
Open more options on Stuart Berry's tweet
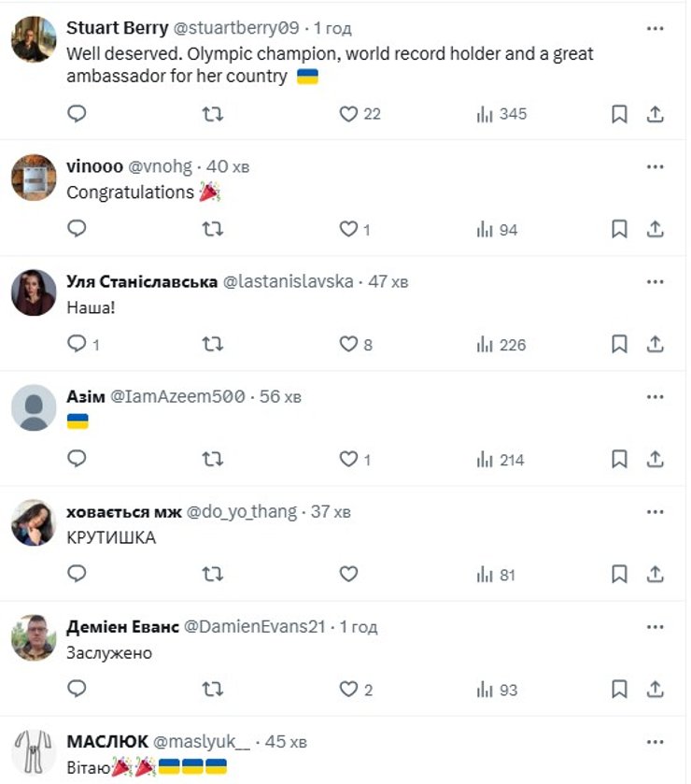coord(656,27)
